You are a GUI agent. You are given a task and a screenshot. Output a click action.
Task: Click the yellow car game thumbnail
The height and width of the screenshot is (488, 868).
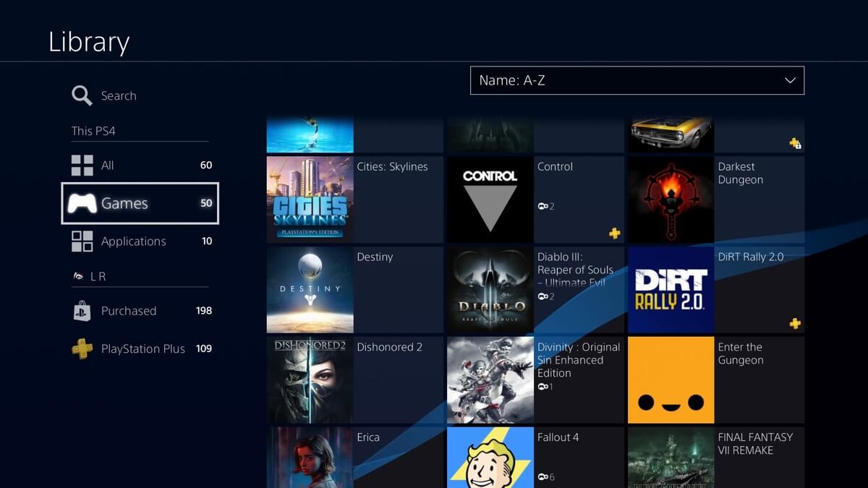(x=671, y=134)
